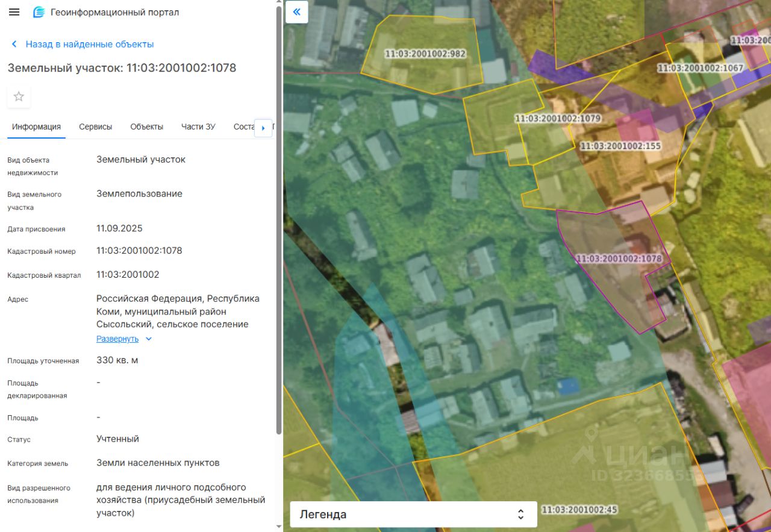Image resolution: width=771 pixels, height=532 pixels.
Task: Click the Площадь декларированная label
Action: click(x=37, y=389)
